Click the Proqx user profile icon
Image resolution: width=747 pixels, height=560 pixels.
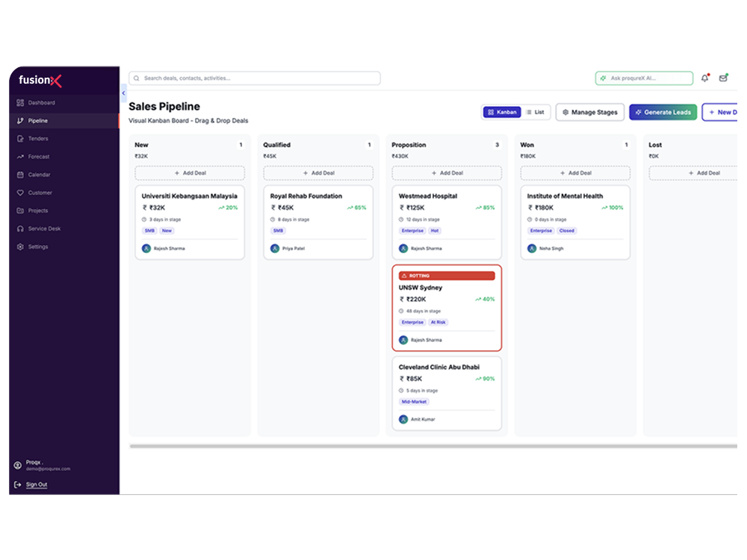coord(18,465)
